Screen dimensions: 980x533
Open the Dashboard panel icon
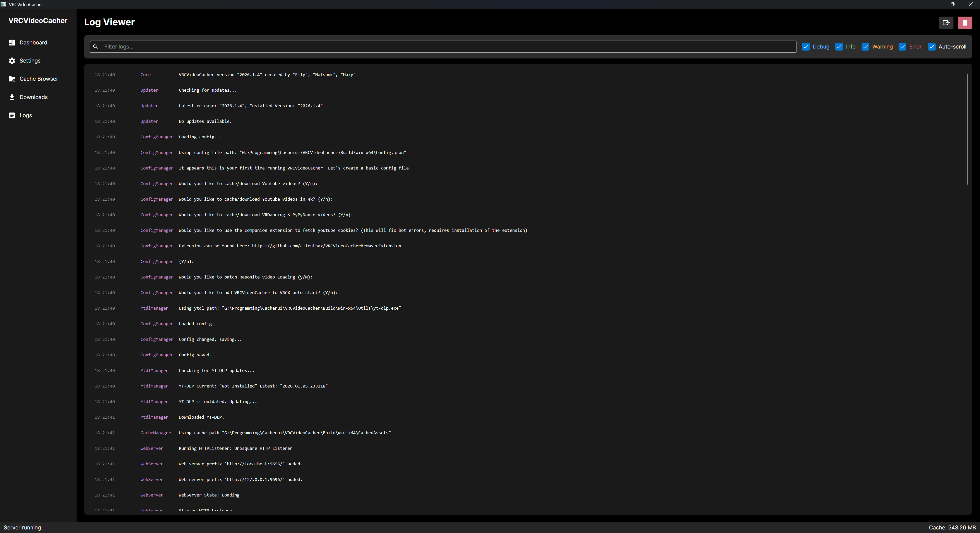click(12, 43)
